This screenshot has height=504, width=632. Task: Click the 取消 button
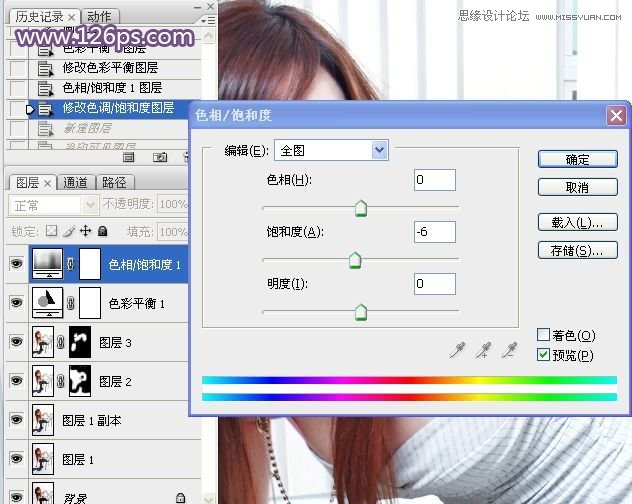578,187
